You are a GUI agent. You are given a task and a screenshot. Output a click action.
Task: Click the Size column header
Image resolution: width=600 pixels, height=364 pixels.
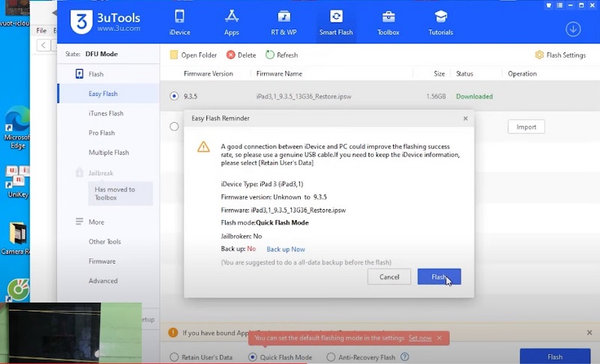[439, 73]
